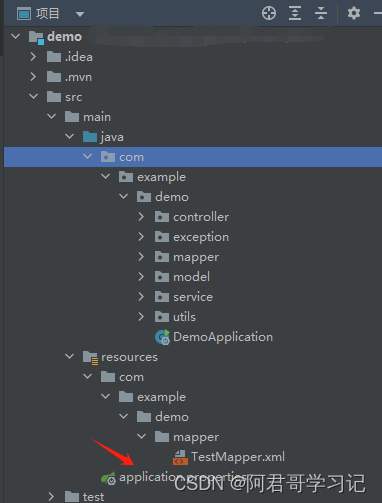
Task: Collapse all tree nodes icon
Action: click(321, 13)
